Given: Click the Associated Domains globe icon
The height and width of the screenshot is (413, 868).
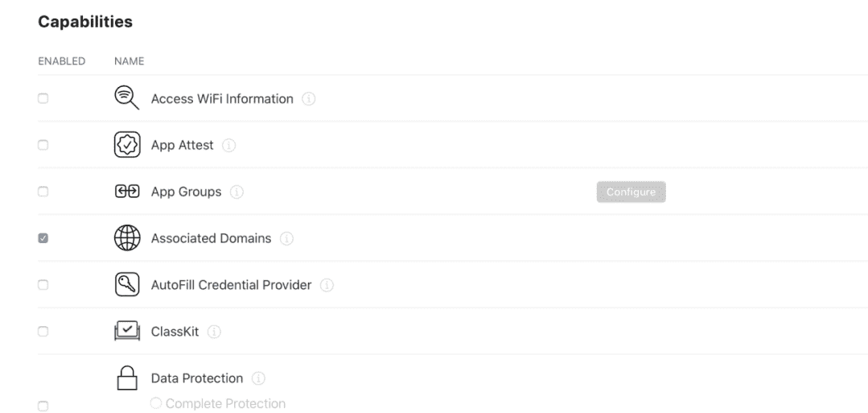Looking at the screenshot, I should (x=127, y=237).
